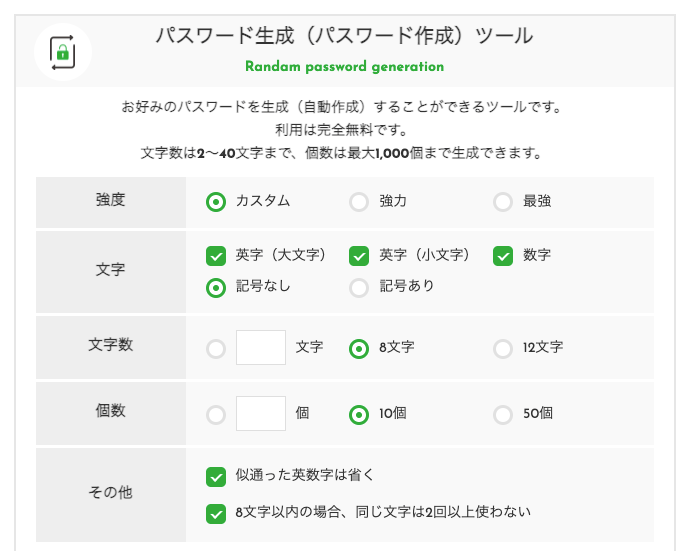Select the カスタム strength radio button
Screen dimensions: 688x551
tap(215, 202)
